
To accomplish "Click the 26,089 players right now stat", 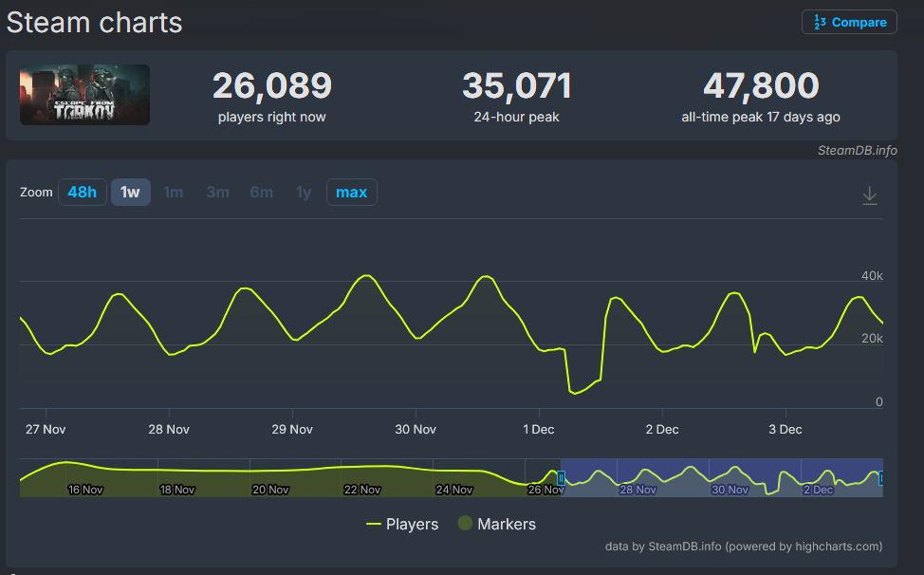I will [271, 96].
